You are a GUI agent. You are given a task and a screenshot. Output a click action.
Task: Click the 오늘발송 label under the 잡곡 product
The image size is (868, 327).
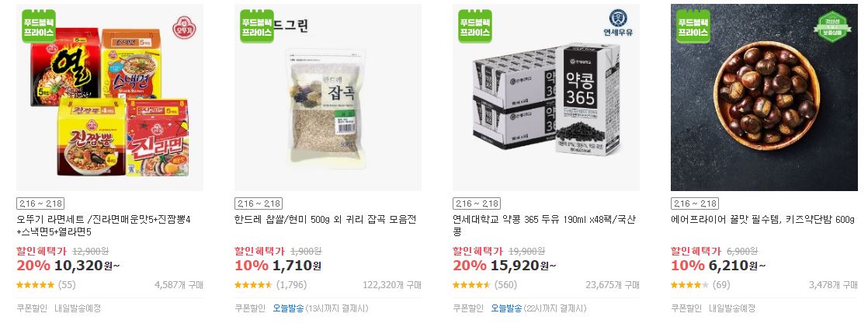(x=288, y=308)
